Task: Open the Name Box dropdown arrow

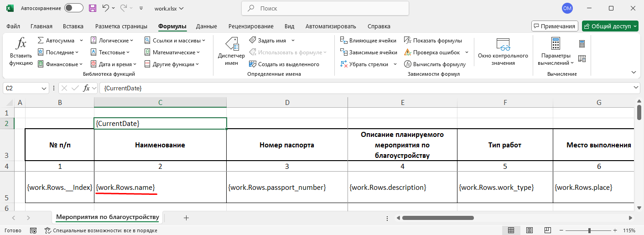Action: (45, 88)
